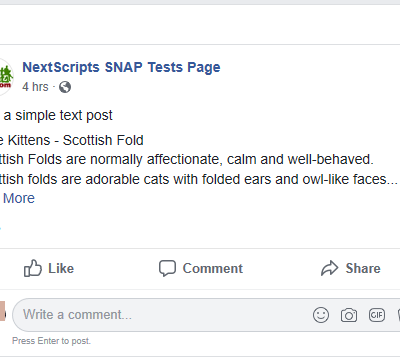Click the public globe privacy icon
Image resolution: width=400 pixels, height=360 pixels.
pyautogui.click(x=65, y=87)
